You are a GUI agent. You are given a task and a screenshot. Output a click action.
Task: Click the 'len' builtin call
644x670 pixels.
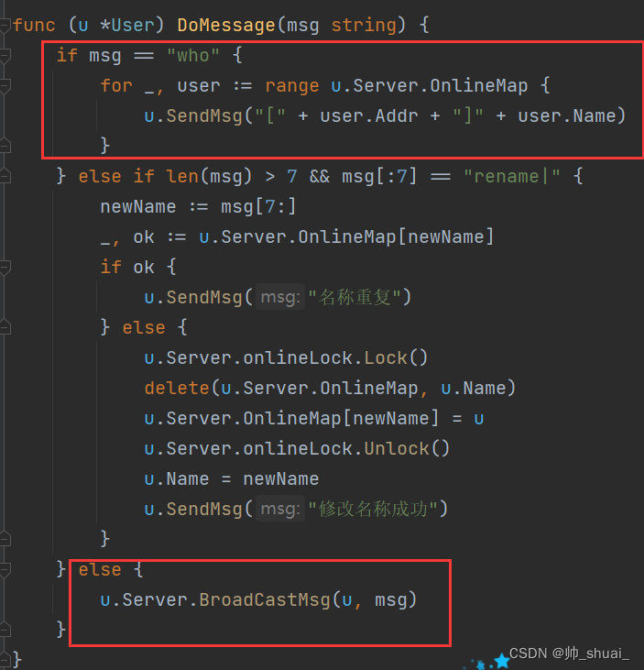(x=182, y=176)
